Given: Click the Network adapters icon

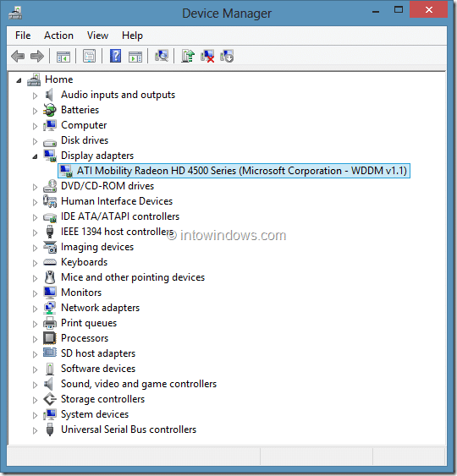Looking at the screenshot, I should point(50,308).
